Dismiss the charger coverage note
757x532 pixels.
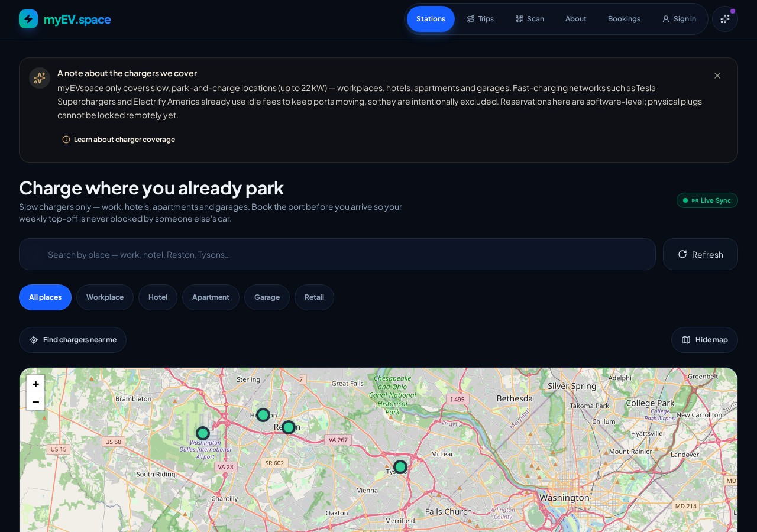(x=717, y=76)
